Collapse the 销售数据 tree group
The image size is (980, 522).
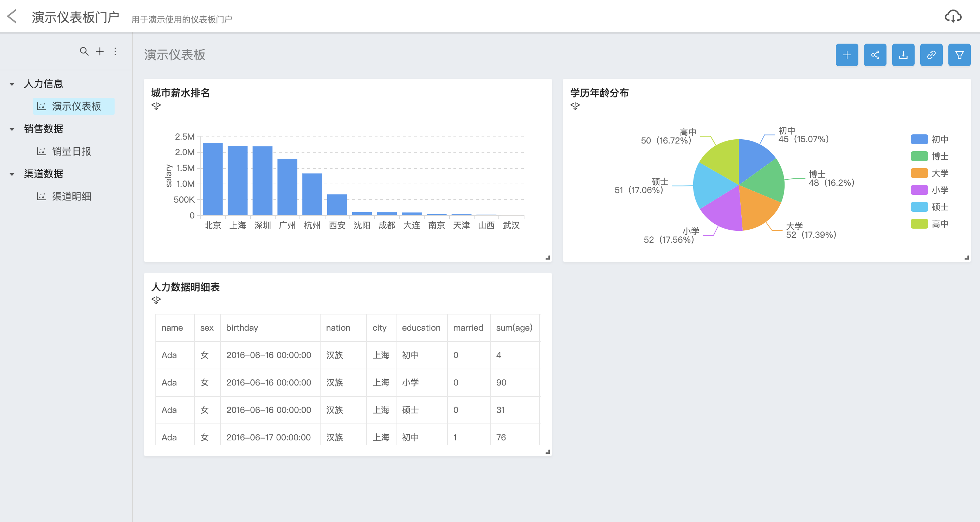coord(12,129)
